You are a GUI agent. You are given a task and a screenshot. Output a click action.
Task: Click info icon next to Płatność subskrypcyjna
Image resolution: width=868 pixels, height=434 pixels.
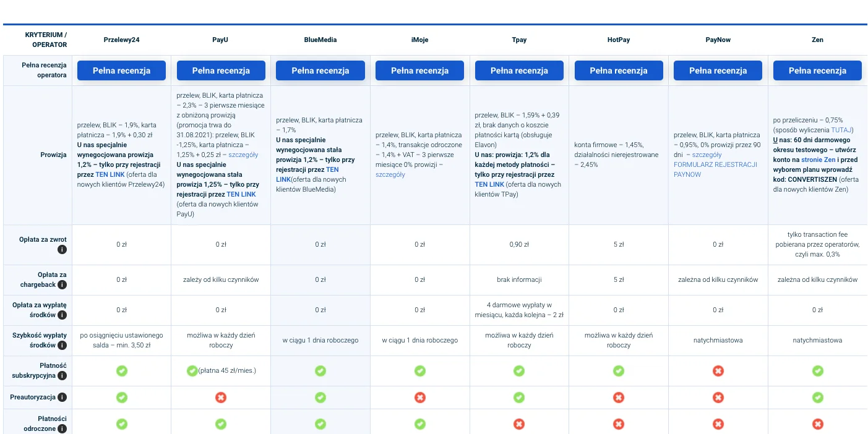click(x=62, y=376)
